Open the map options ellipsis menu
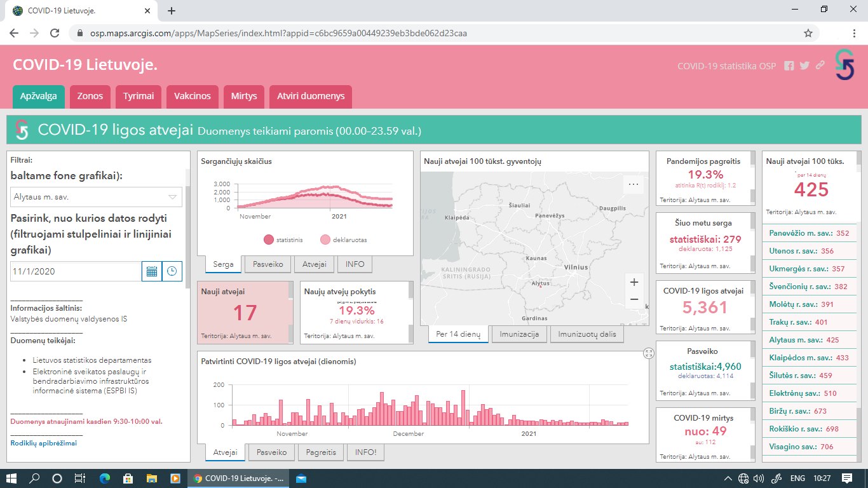 click(x=633, y=184)
